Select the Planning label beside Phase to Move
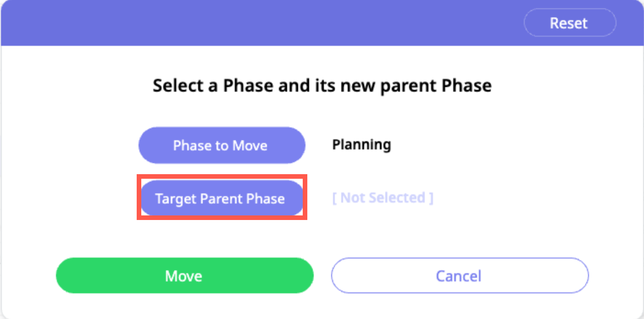The width and height of the screenshot is (644, 319). 361,145
